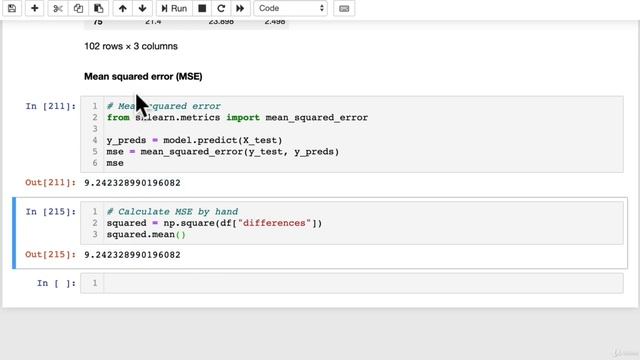Click the '# Calculate MSE by hand' comment
The image size is (640, 360).
[x=172, y=212]
